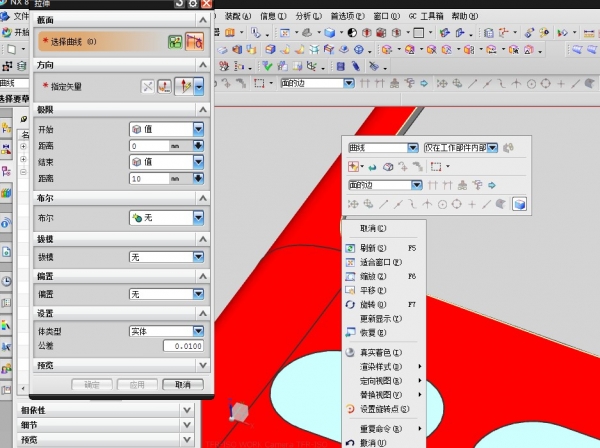Choose 平移 in the context menu
Viewport: 600px width, 448px height.
coord(383,290)
